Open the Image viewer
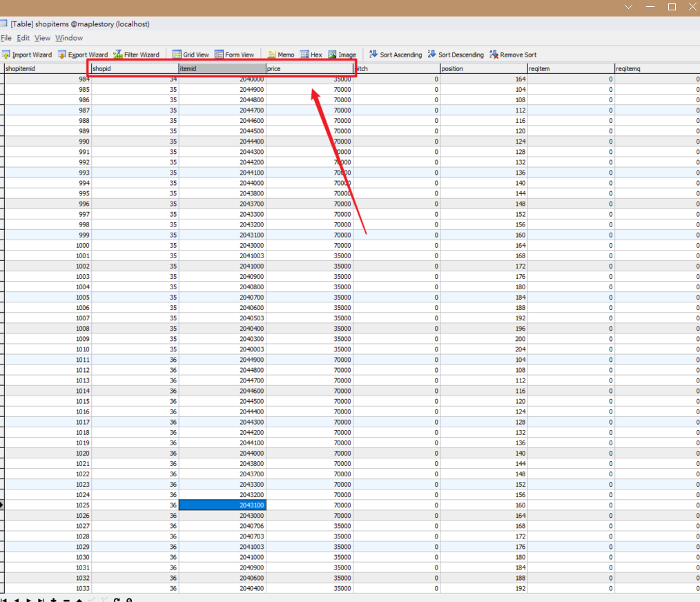Image resolution: width=700 pixels, height=602 pixels. (342, 55)
